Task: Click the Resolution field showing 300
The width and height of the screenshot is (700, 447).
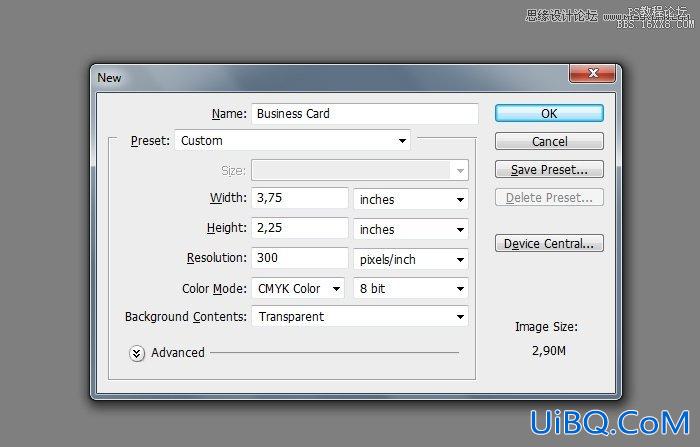Action: click(300, 258)
